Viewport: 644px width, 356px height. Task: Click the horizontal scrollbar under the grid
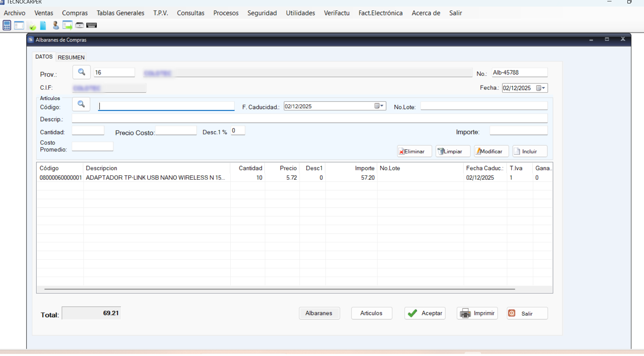(x=279, y=289)
